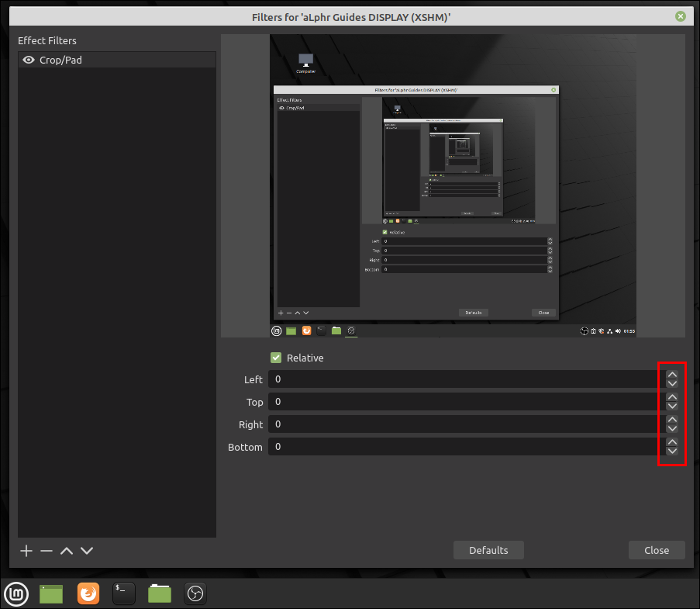Viewport: 700px width, 609px height.
Task: Open the Linux Mint start menu
Action: click(x=17, y=594)
